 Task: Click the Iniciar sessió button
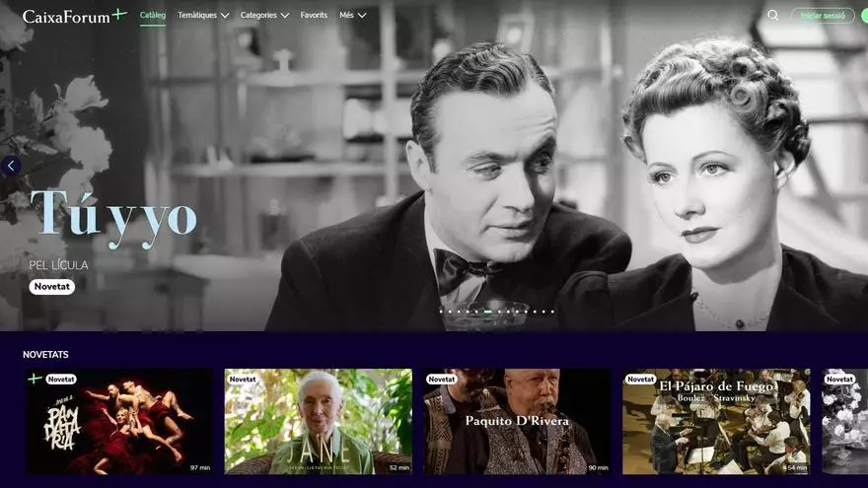point(823,15)
